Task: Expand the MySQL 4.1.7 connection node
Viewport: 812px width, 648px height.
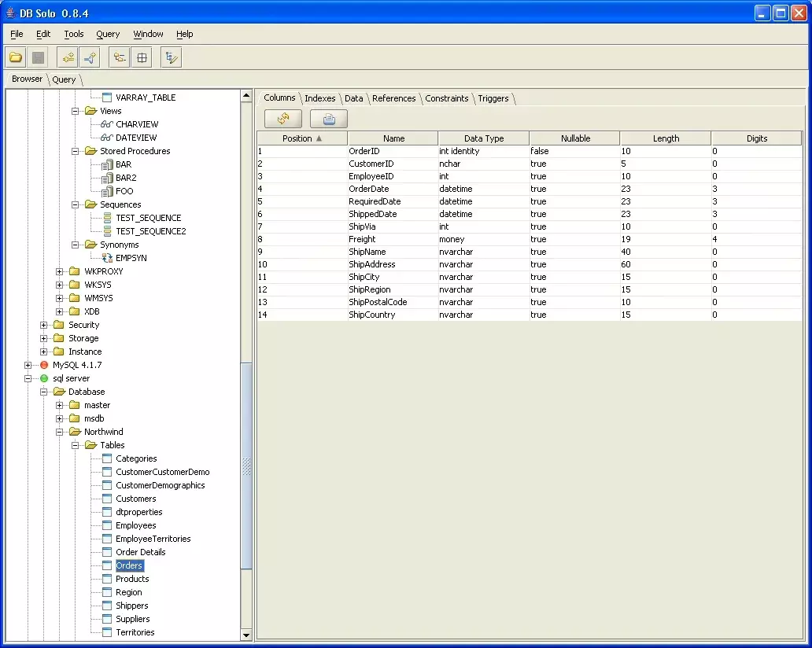Action: click(28, 365)
